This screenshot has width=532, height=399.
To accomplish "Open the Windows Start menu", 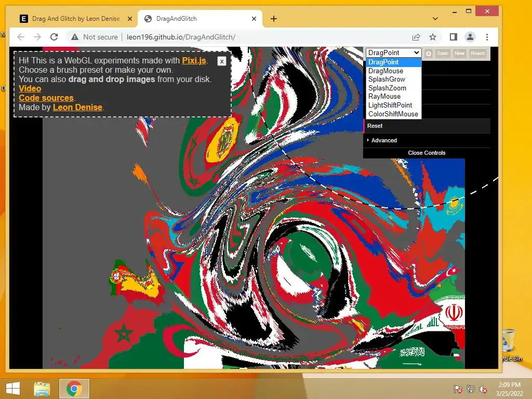I will click(13, 389).
